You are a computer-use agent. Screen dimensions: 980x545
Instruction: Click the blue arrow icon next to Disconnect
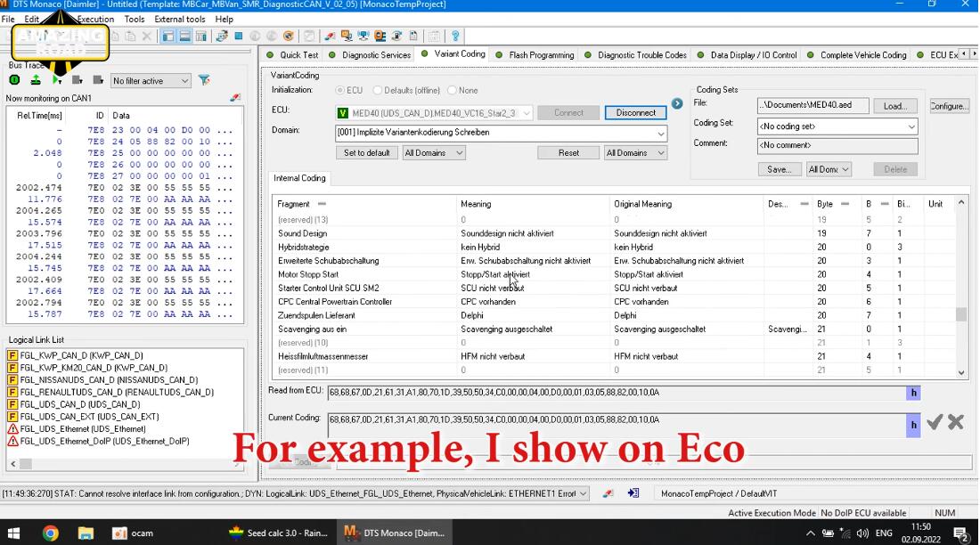pos(677,104)
